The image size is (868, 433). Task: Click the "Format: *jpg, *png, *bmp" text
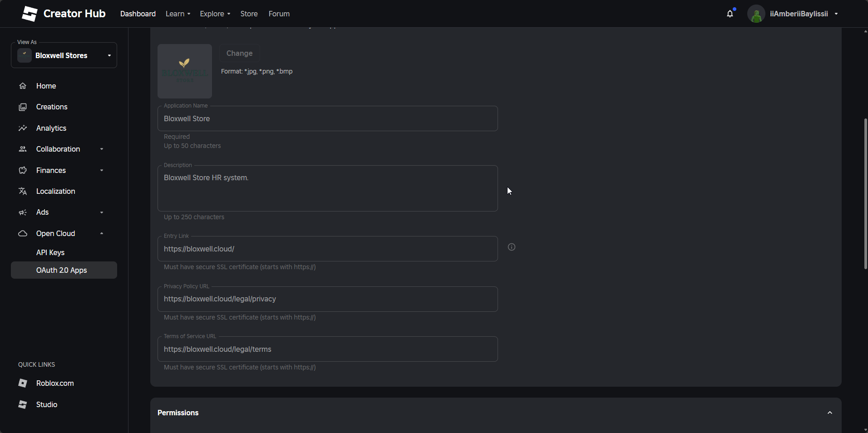click(x=256, y=71)
